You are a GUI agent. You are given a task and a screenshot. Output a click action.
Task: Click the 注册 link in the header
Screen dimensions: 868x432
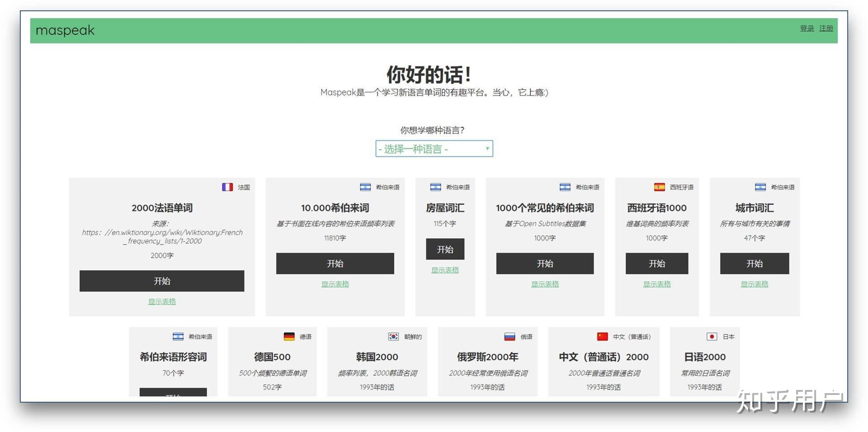[826, 28]
